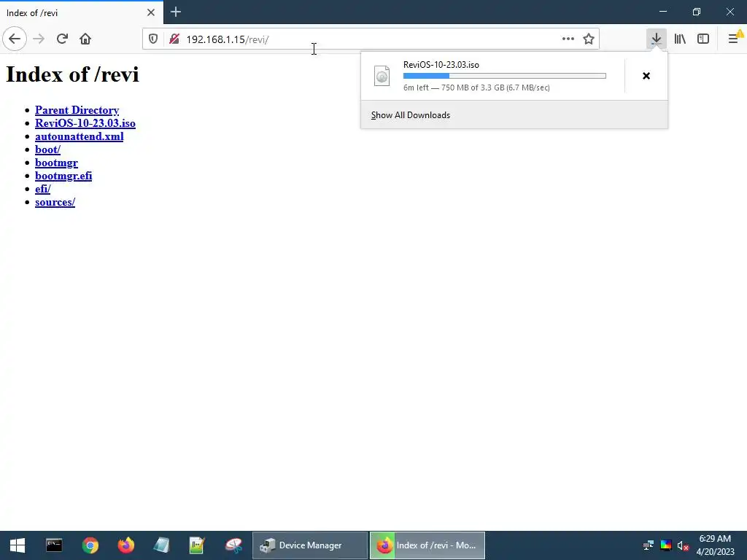Open the Library bookshelf icon

(680, 39)
